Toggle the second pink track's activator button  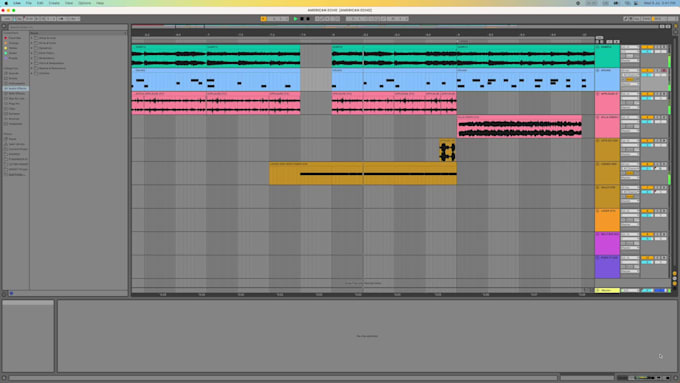(647, 117)
